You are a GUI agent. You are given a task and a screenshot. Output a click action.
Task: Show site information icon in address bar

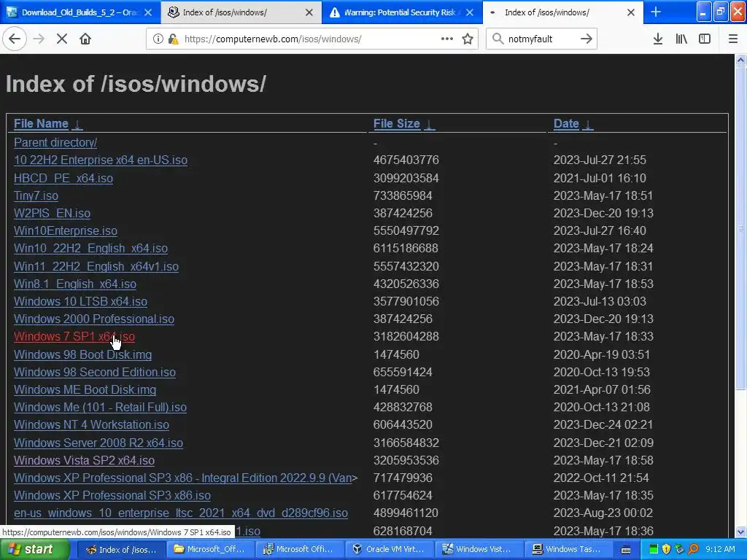click(x=158, y=39)
